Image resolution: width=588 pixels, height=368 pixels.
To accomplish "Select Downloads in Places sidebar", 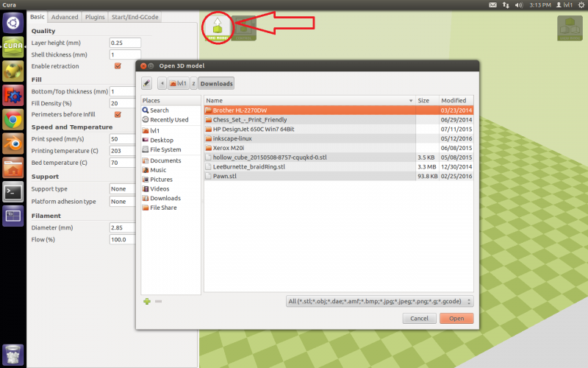I will tap(171, 198).
